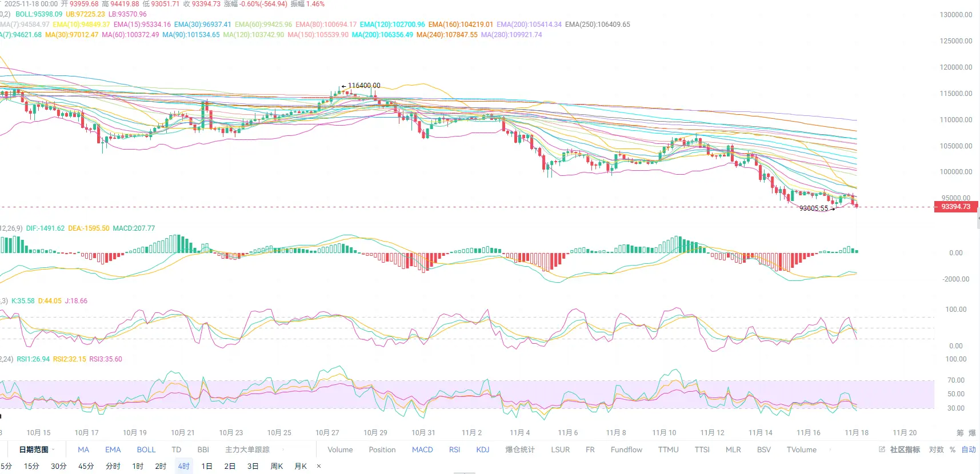Switch price axis to 对数 log scale
980x474 pixels.
pos(937,449)
